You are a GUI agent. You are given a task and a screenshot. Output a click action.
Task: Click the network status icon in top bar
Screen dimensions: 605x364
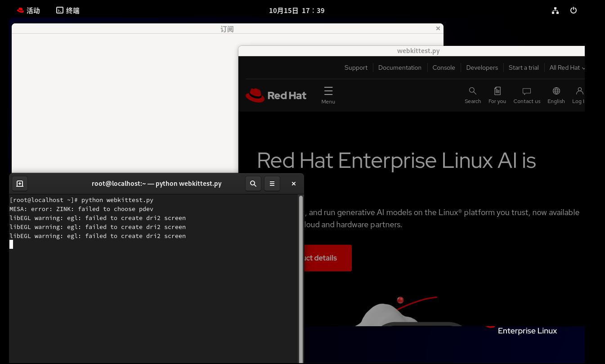click(555, 10)
